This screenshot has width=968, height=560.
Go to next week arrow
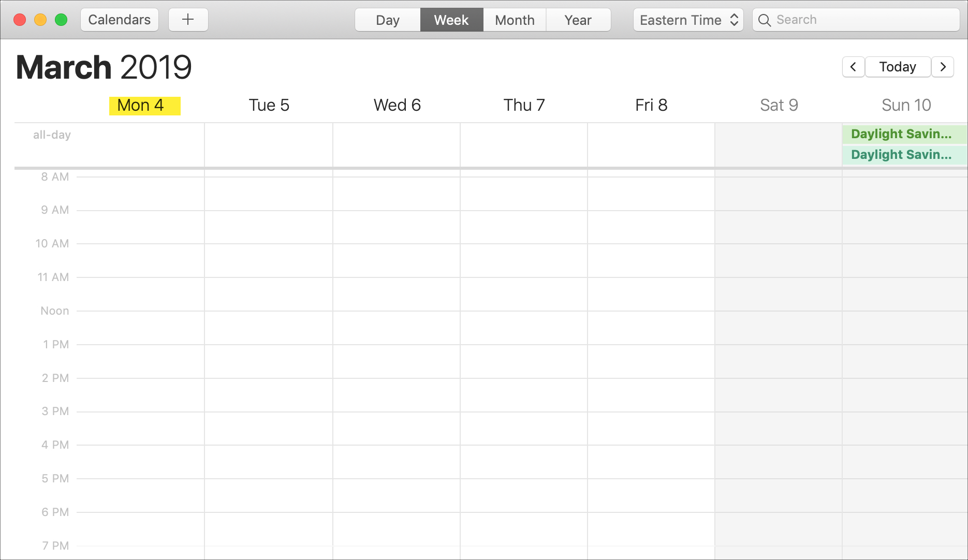pyautogui.click(x=943, y=67)
